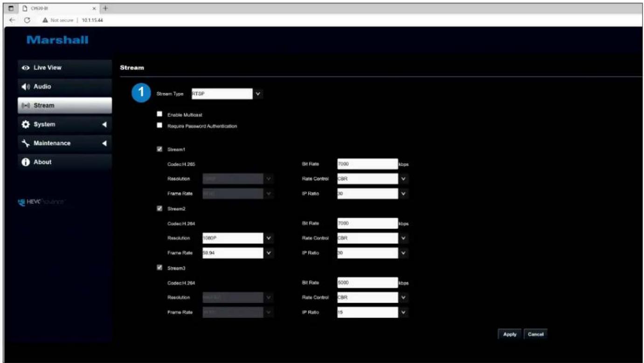Click the Live View eye icon

coord(25,68)
